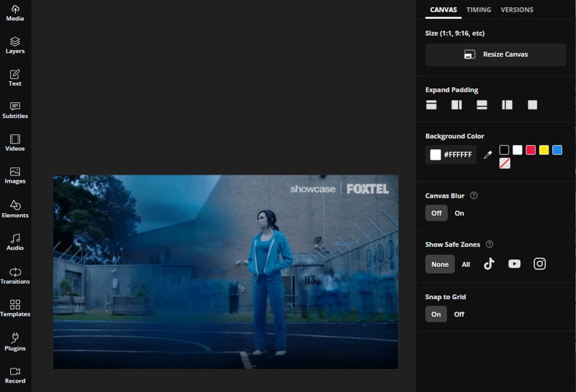Open Show Safe Zones help icon
This screenshot has height=392, width=576.
click(490, 245)
